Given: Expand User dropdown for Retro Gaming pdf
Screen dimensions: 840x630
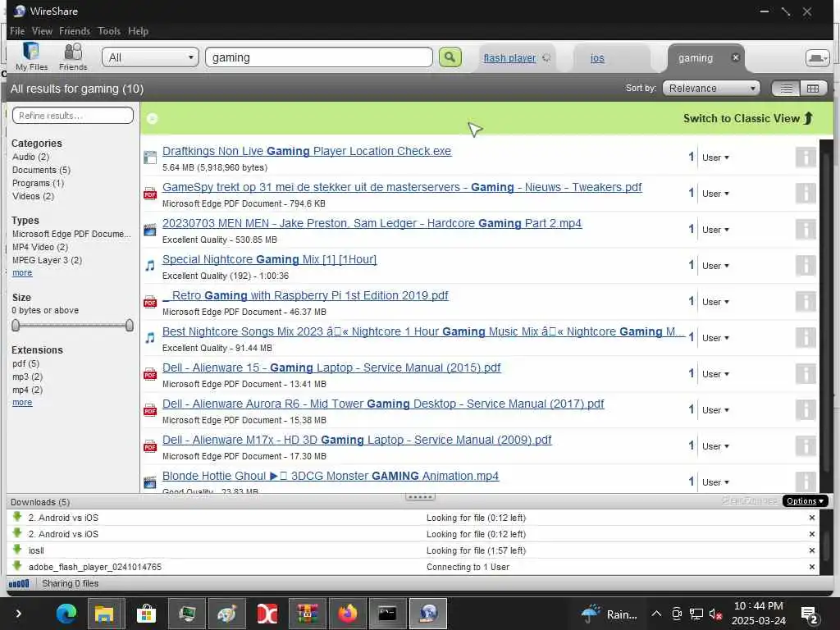Looking at the screenshot, I should click(x=715, y=302).
